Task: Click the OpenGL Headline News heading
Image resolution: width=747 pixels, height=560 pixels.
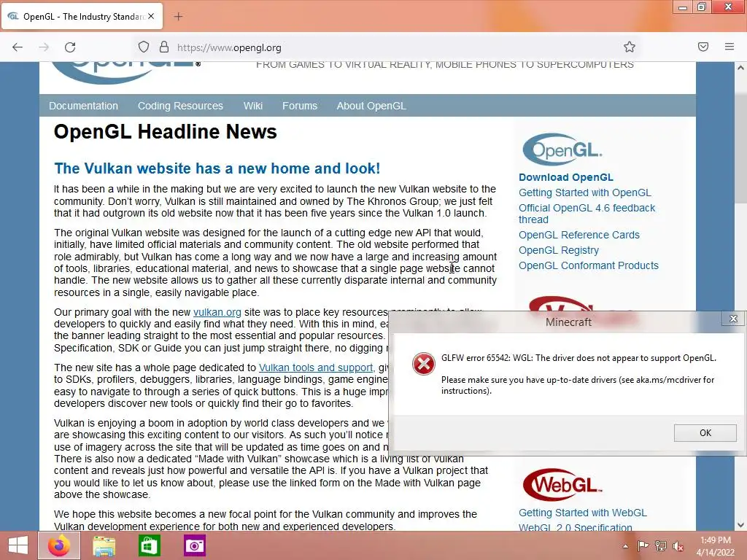Action: tap(166, 132)
